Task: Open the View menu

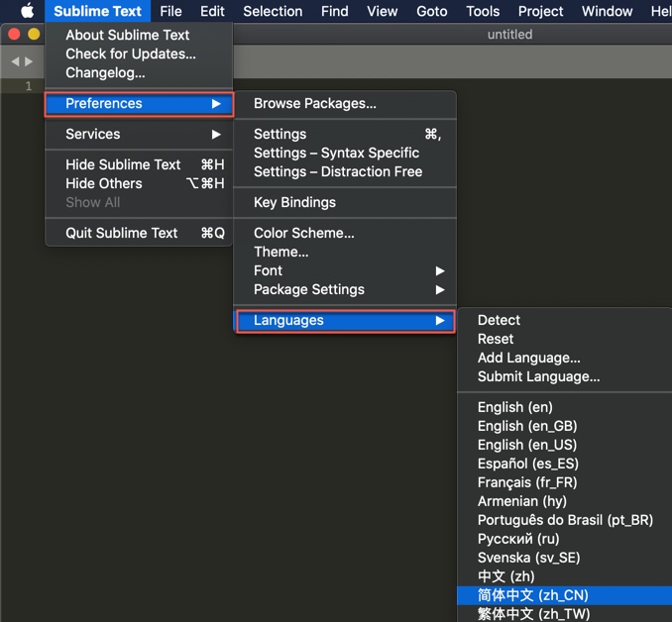Action: (x=382, y=11)
